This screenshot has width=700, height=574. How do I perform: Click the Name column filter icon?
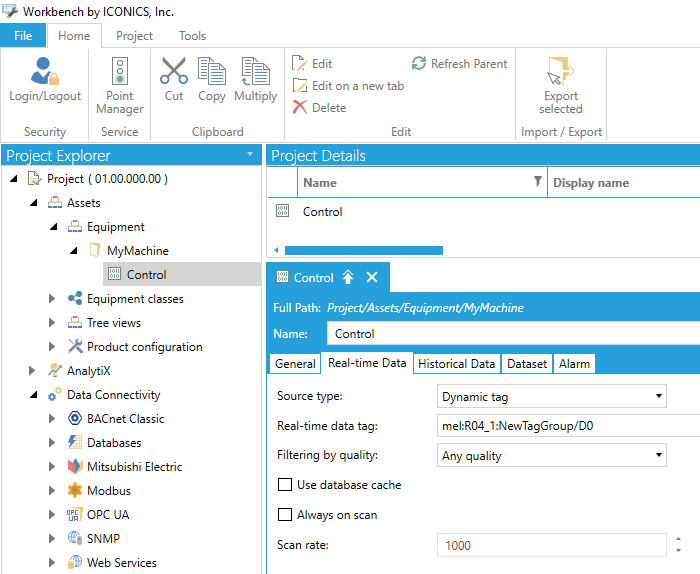tap(538, 181)
